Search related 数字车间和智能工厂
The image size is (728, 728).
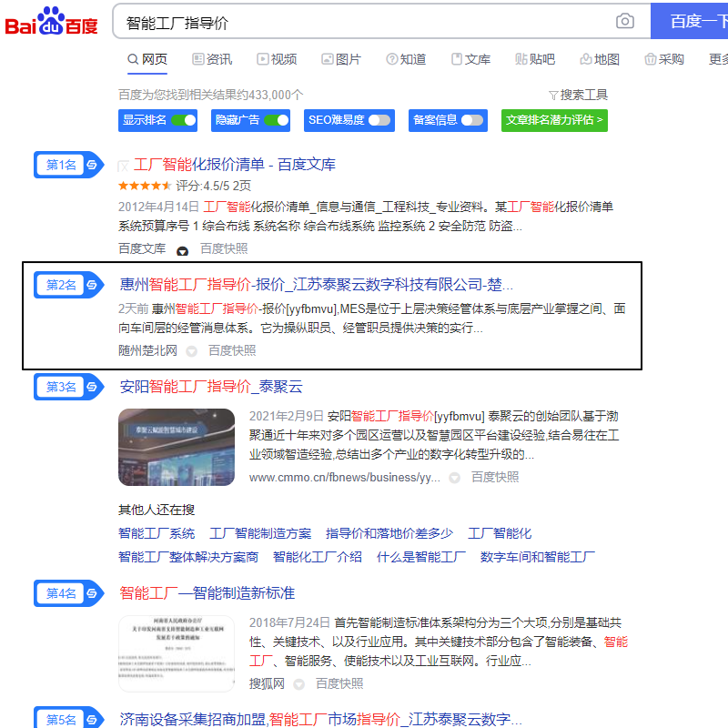538,557
